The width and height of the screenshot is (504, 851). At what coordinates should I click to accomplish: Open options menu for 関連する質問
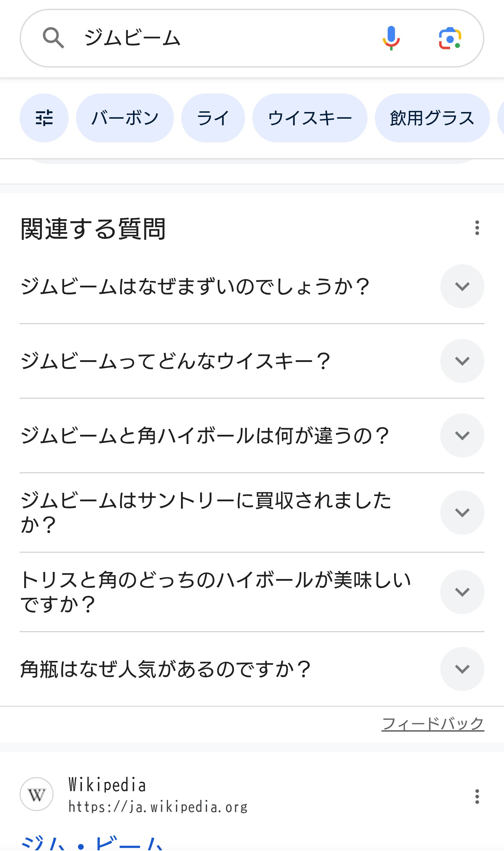(477, 228)
